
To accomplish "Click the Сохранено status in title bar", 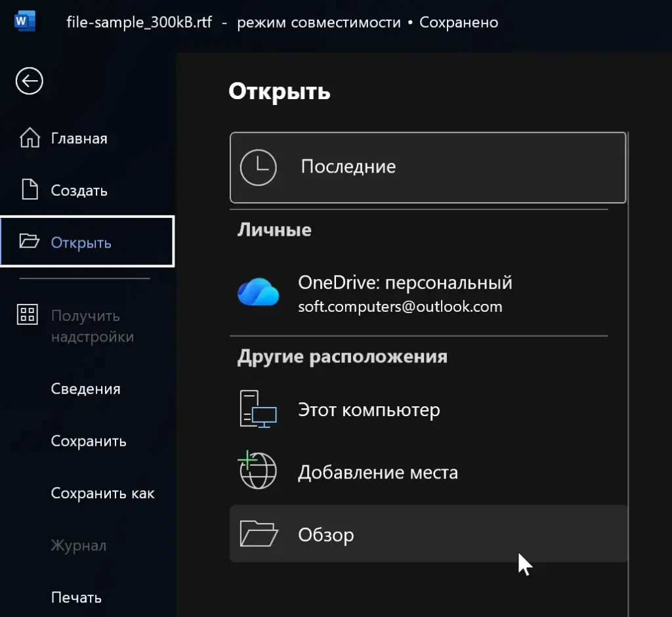I will coord(459,22).
